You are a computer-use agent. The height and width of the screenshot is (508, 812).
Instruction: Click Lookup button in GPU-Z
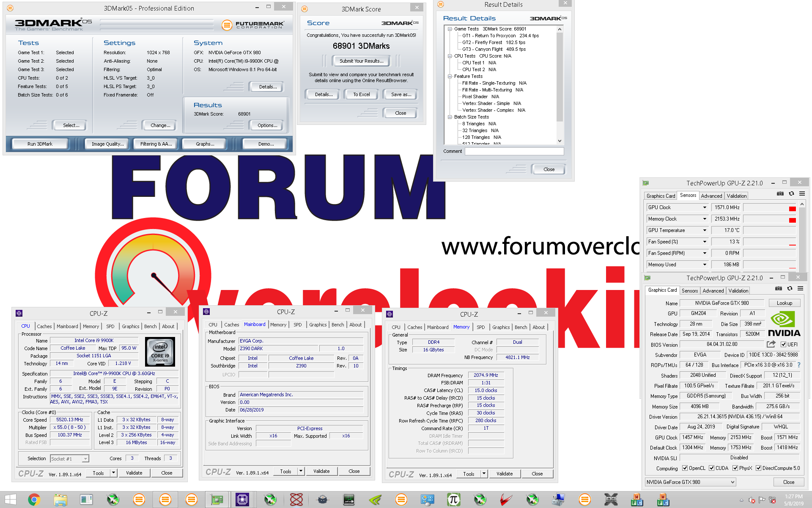click(784, 303)
